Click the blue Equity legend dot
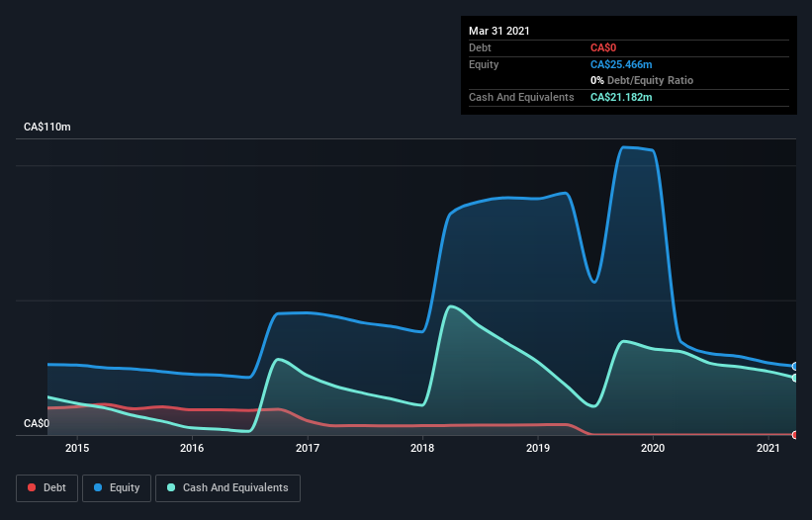Image resolution: width=812 pixels, height=520 pixels. point(98,487)
